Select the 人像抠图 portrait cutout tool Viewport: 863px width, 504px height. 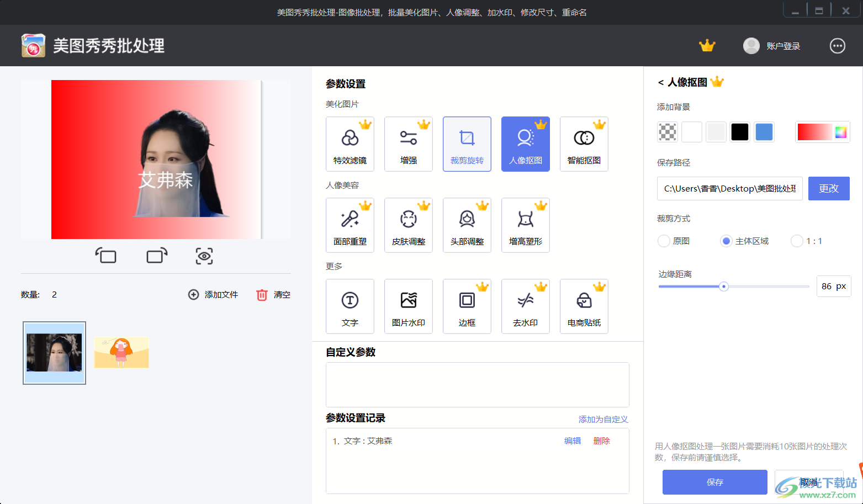click(526, 144)
